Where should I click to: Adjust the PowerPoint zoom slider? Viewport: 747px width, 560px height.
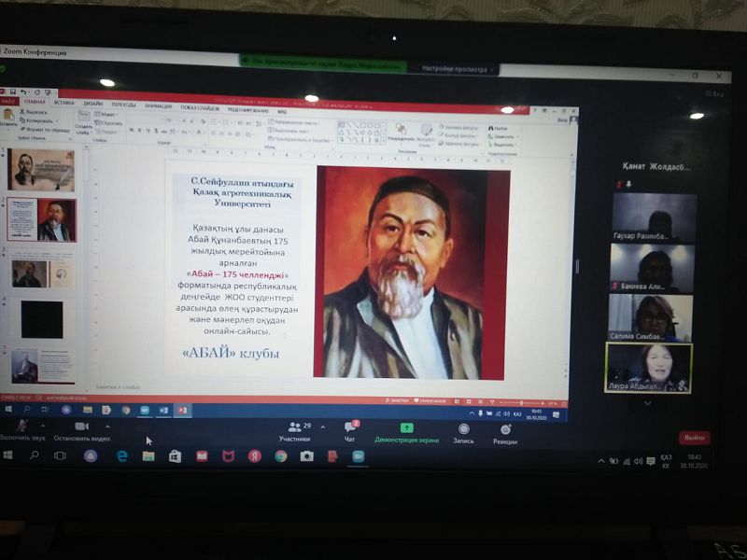[523, 403]
